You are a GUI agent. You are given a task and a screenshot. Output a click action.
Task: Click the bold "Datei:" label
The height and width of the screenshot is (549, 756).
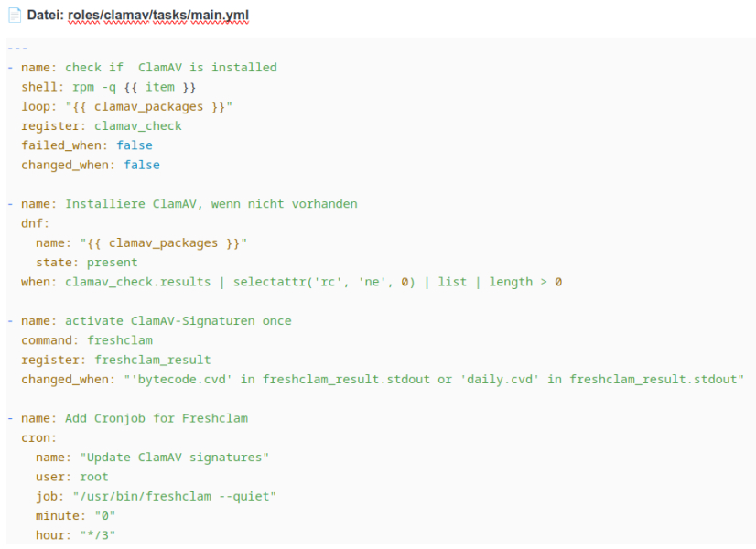[x=46, y=16]
